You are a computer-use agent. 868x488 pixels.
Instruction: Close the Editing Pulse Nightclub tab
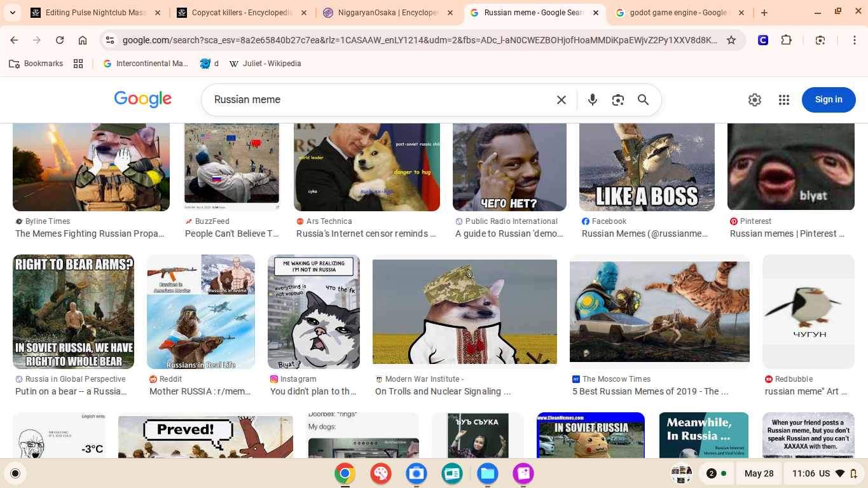coord(158,13)
